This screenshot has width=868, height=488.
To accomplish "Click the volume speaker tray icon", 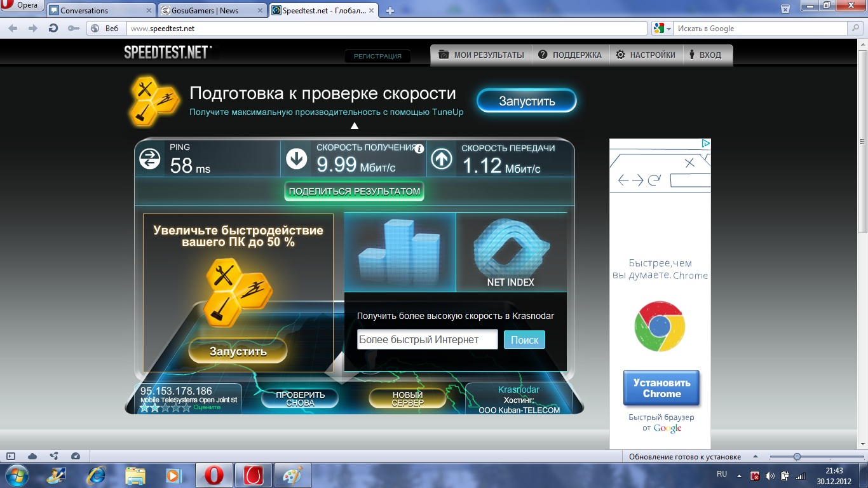I will click(770, 475).
